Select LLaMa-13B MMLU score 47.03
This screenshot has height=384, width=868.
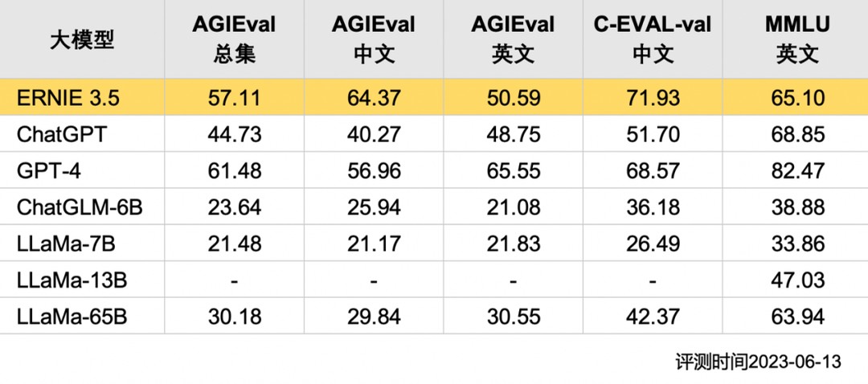point(798,280)
